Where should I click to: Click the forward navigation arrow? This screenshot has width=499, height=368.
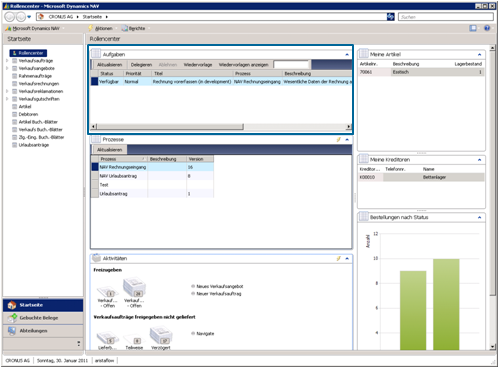click(x=21, y=17)
